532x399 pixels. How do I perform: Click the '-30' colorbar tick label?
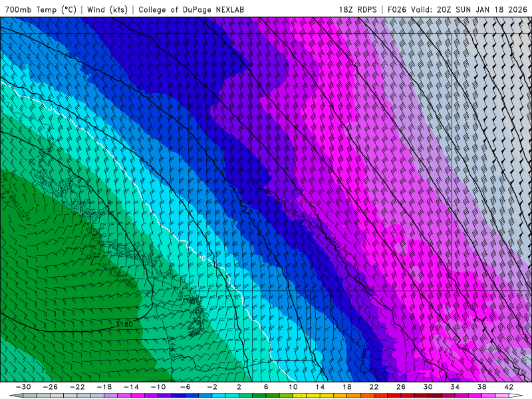click(23, 387)
